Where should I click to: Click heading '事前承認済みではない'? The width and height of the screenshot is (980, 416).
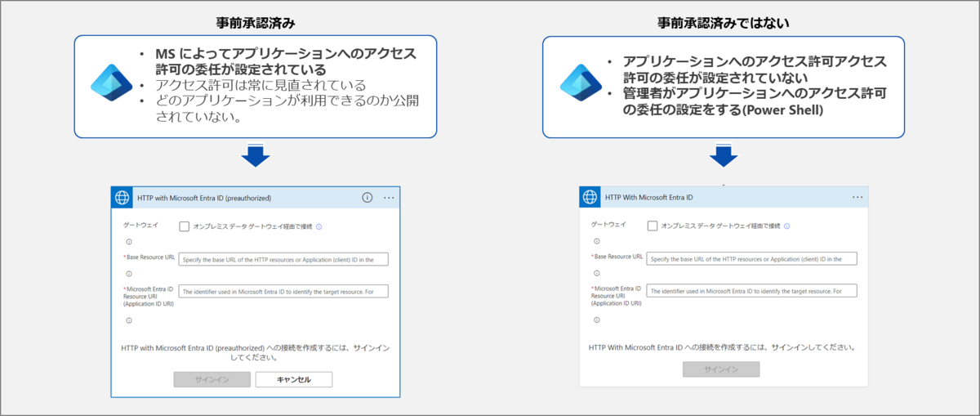[x=724, y=24]
